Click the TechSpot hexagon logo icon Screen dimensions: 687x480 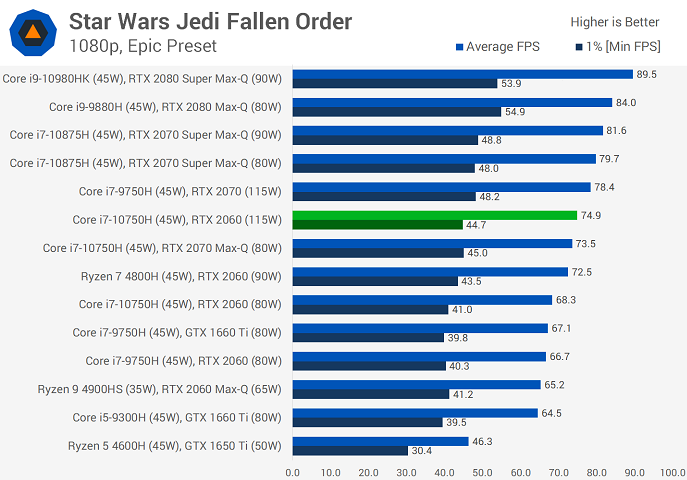click(33, 33)
